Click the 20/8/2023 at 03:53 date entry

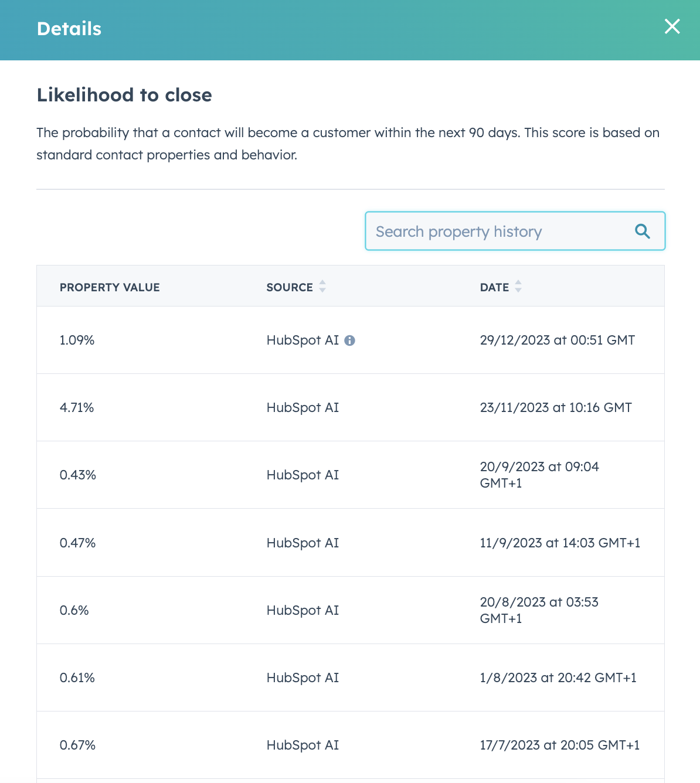pyautogui.click(x=539, y=610)
